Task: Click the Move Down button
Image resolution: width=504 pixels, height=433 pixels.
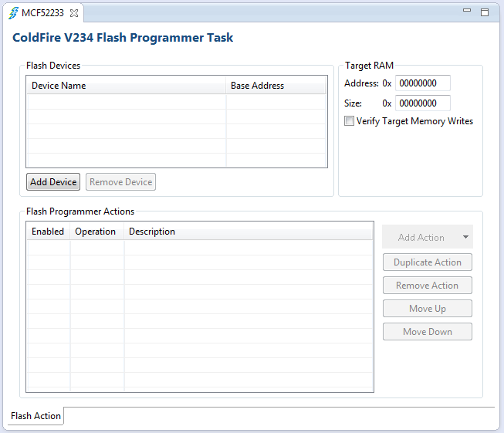Action: pyautogui.click(x=428, y=331)
